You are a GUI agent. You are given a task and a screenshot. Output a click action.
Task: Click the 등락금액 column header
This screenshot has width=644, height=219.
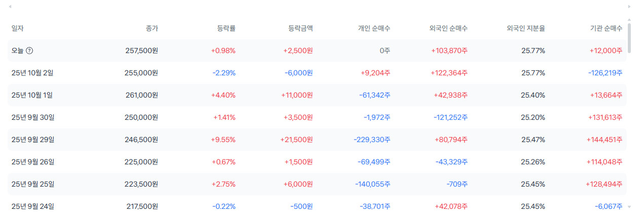(300, 28)
